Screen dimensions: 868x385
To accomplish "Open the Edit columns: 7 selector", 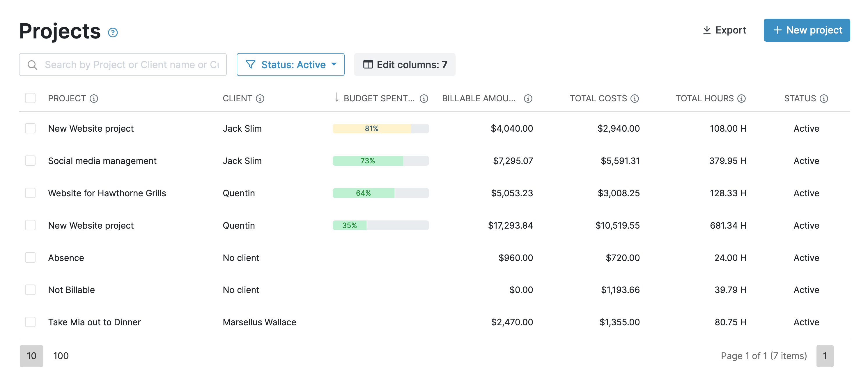I will (x=404, y=64).
